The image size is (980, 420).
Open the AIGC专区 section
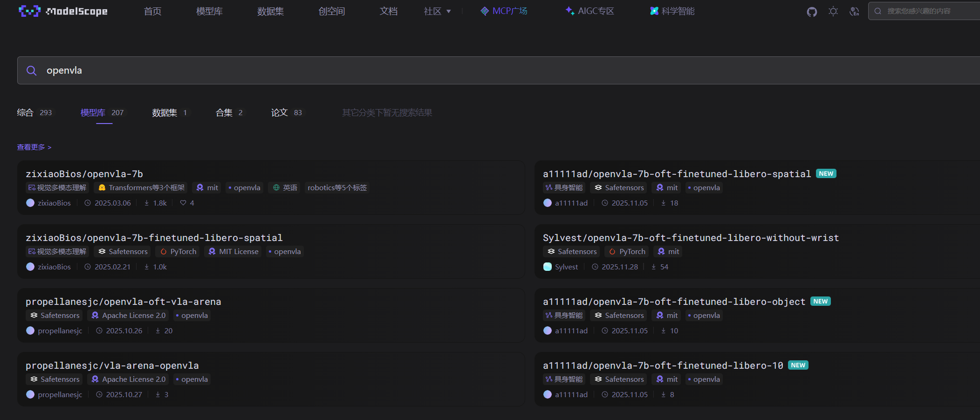click(589, 11)
